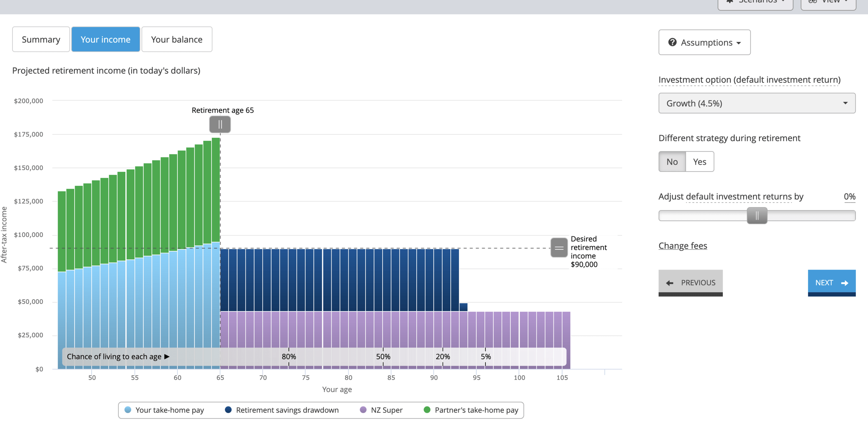Toggle Partner's take-home pay legend series
Screen dimensions: 868x427
point(476,410)
